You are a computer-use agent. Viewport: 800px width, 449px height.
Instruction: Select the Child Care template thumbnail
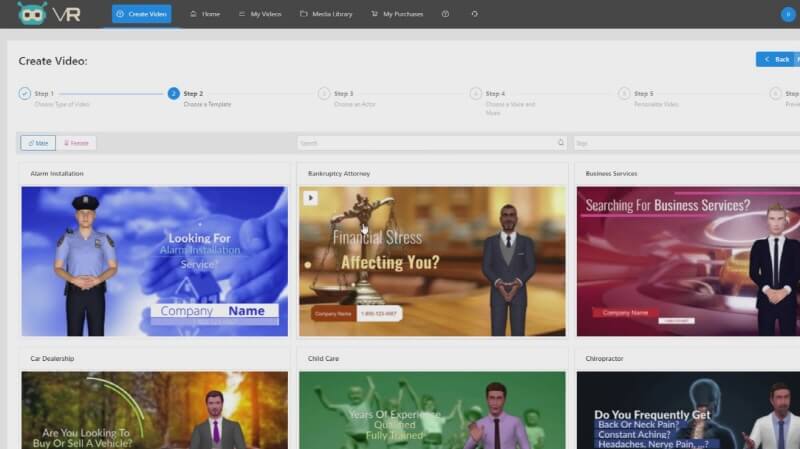(432, 410)
